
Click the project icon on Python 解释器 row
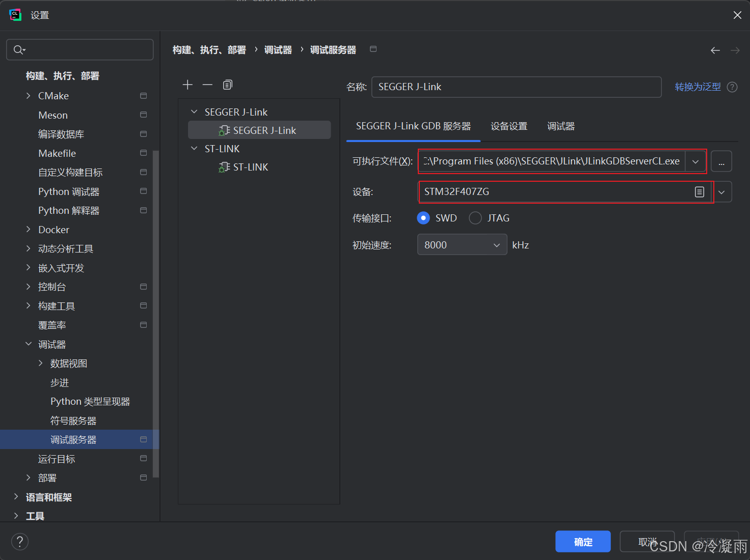click(143, 210)
